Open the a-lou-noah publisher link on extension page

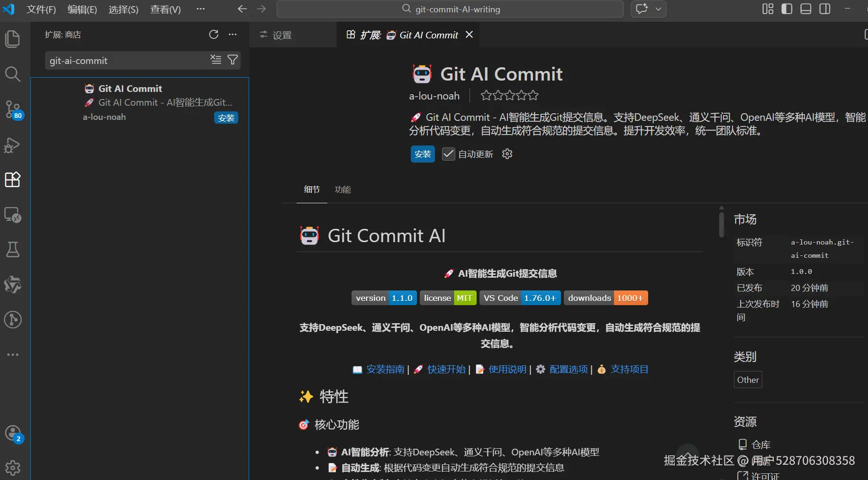(x=434, y=96)
